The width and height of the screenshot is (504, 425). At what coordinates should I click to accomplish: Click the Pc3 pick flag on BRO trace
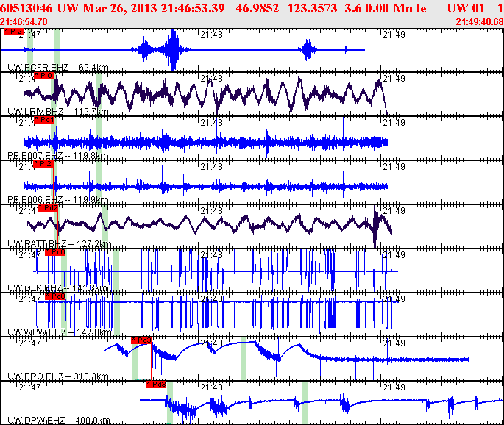coord(141,340)
